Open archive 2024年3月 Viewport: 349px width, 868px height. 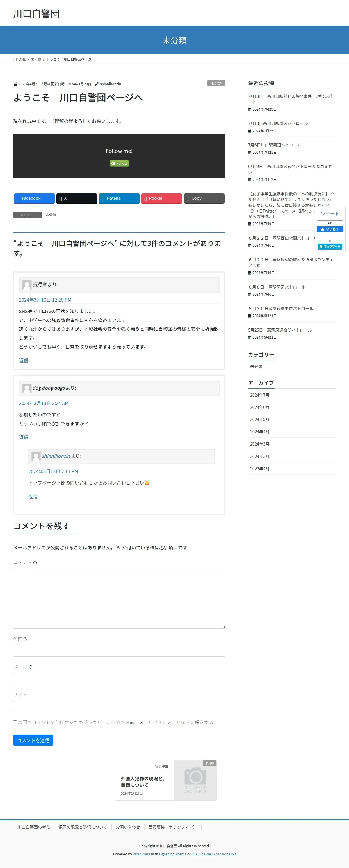(259, 444)
